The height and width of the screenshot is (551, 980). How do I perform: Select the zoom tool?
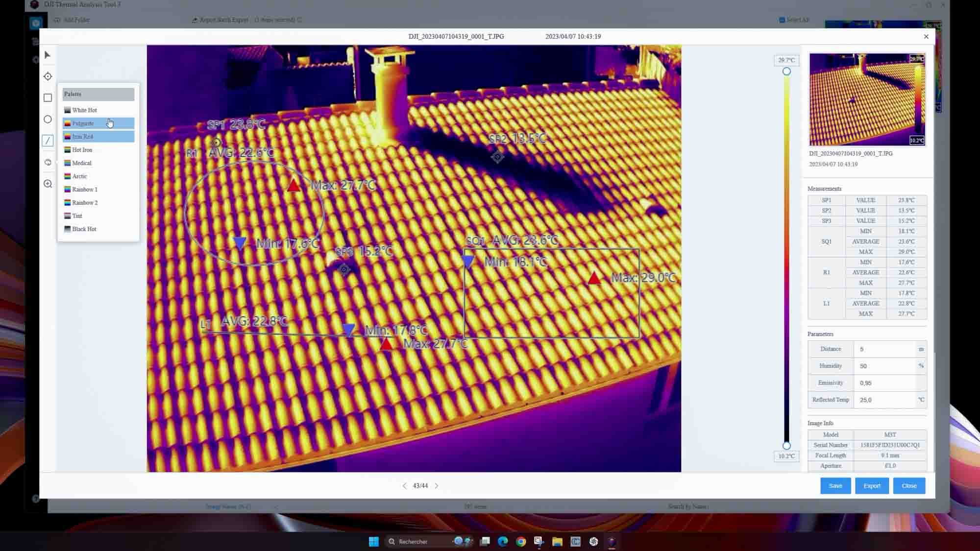coord(48,184)
